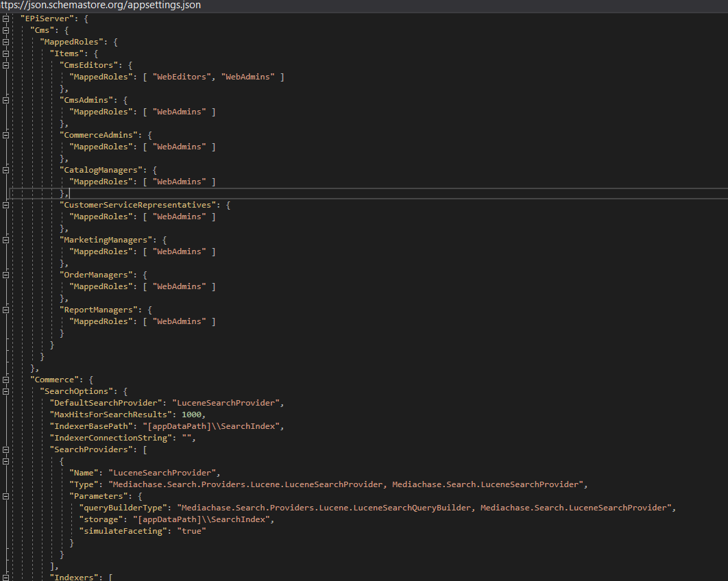728x581 pixels.
Task: Collapse the "EPiServer" root section
Action: (x=5, y=19)
